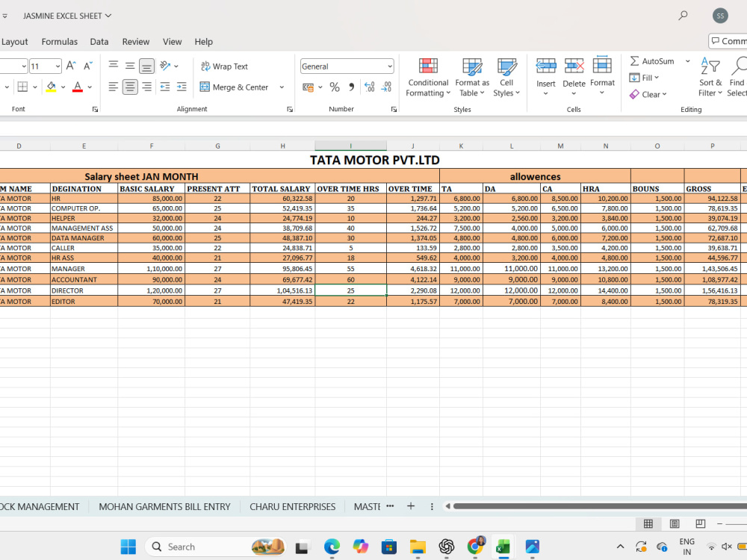Switch to CHARU ENTERPRISES sheet tab
Image resolution: width=747 pixels, height=560 pixels.
[x=293, y=507]
